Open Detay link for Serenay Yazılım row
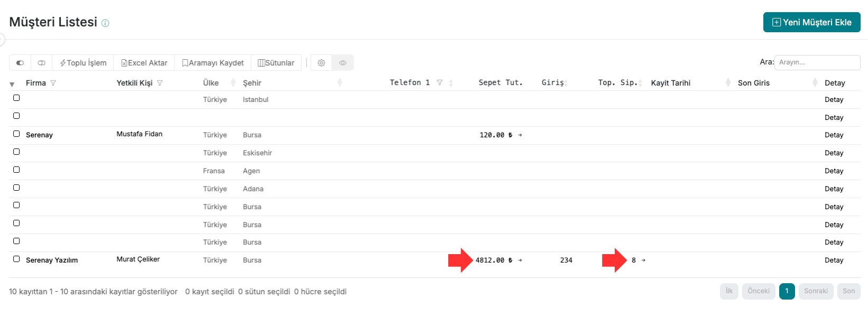The height and width of the screenshot is (317, 868). pyautogui.click(x=834, y=260)
